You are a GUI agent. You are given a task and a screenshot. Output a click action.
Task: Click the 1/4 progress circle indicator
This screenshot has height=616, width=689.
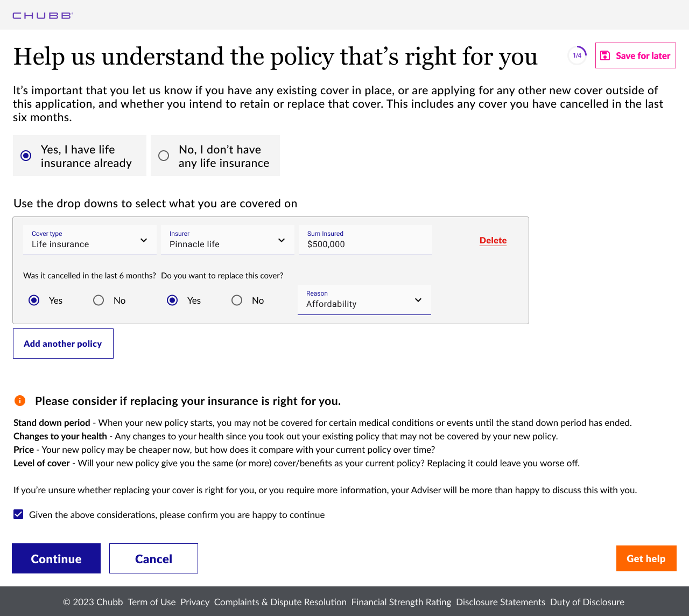click(x=577, y=55)
